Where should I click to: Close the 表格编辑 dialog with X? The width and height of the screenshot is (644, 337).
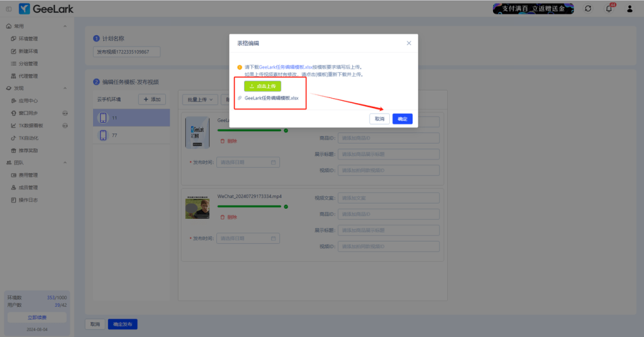(409, 43)
